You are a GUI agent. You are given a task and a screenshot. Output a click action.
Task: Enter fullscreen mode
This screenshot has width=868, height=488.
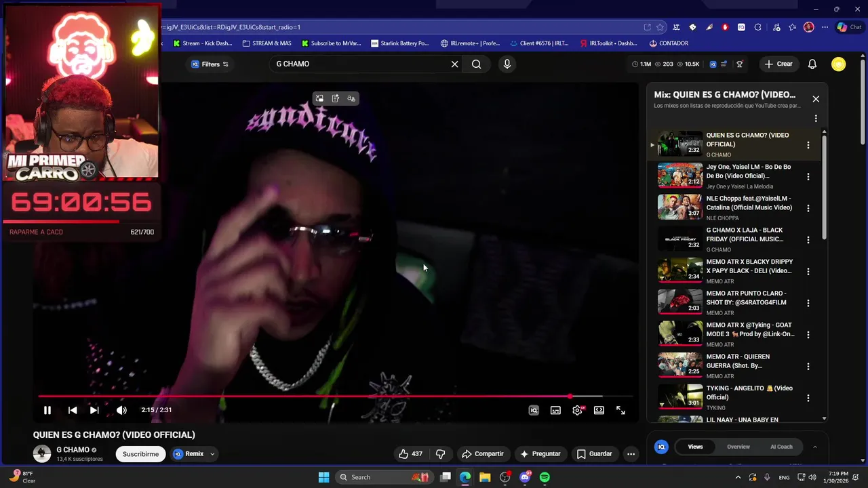click(x=620, y=410)
